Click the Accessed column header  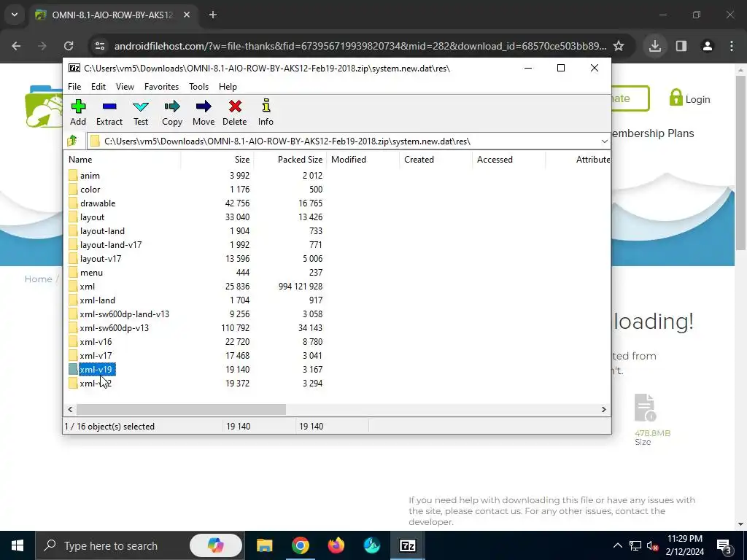508,160
